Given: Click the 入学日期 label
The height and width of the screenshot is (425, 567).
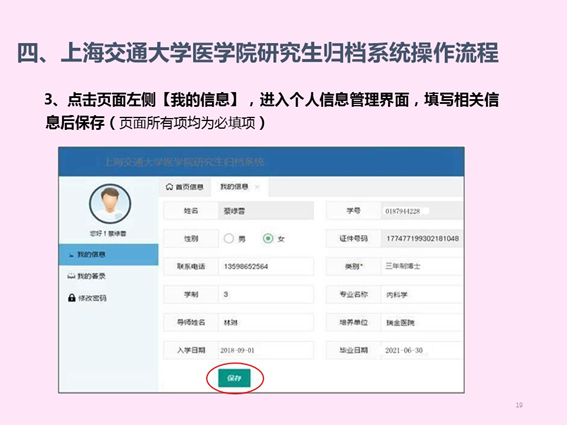Looking at the screenshot, I should coord(191,350).
